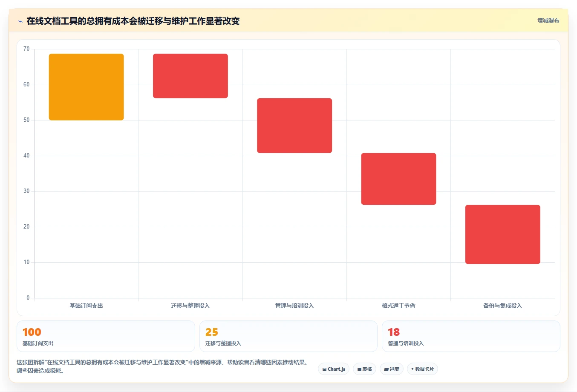
Task: Click the red 迁移与整理投入 bar
Action: coord(190,76)
